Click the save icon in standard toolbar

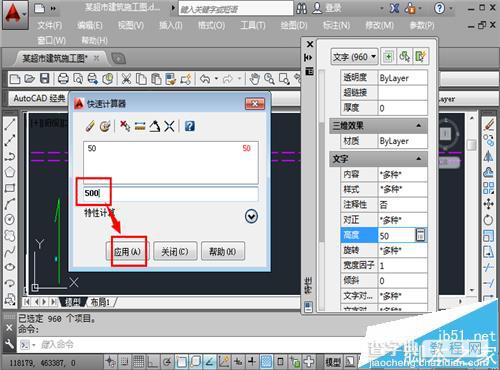44,79
